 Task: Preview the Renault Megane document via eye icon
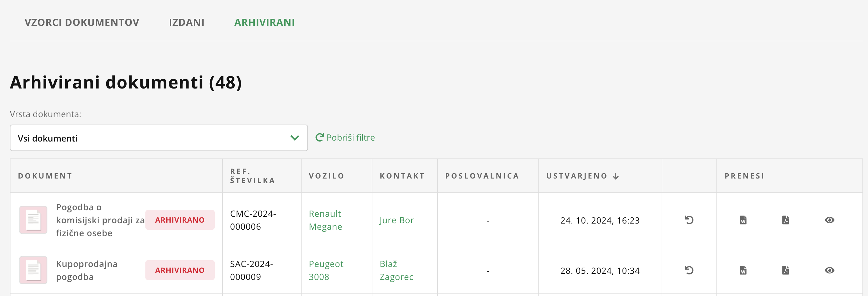pos(829,220)
